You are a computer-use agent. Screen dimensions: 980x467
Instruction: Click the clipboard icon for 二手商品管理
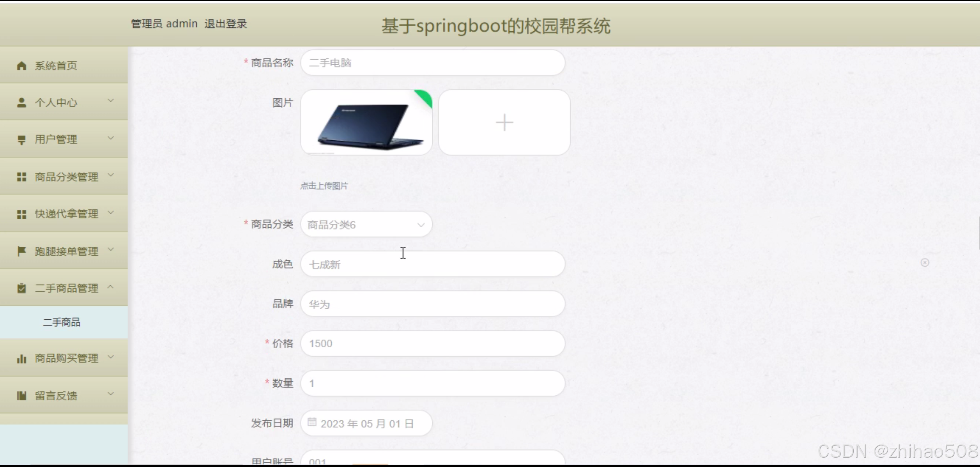pyautogui.click(x=22, y=288)
